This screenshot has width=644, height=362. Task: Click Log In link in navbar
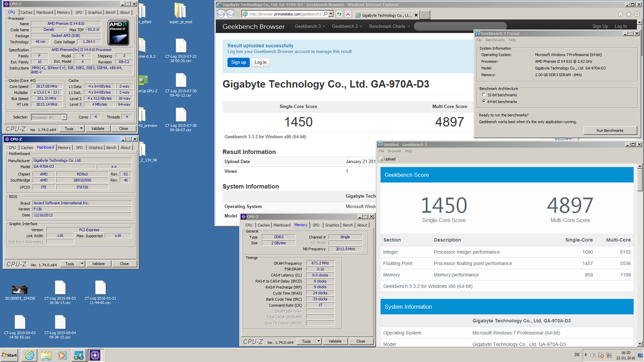(x=621, y=26)
